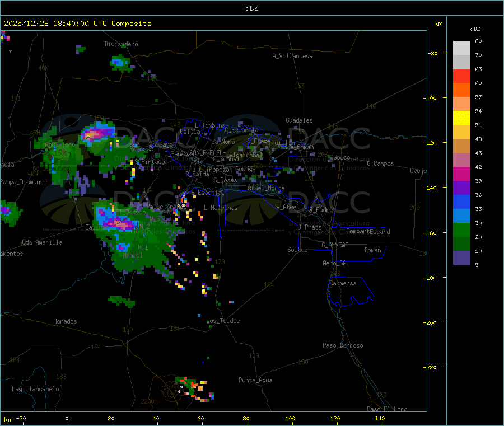Select the G_Campos place label
The image size is (504, 426).
coord(380,163)
